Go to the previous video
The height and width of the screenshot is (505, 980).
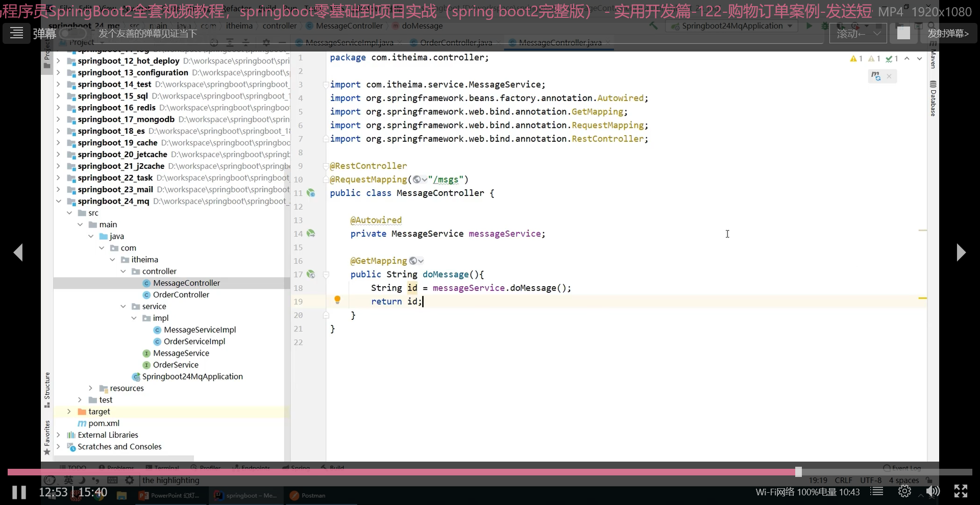18,252
